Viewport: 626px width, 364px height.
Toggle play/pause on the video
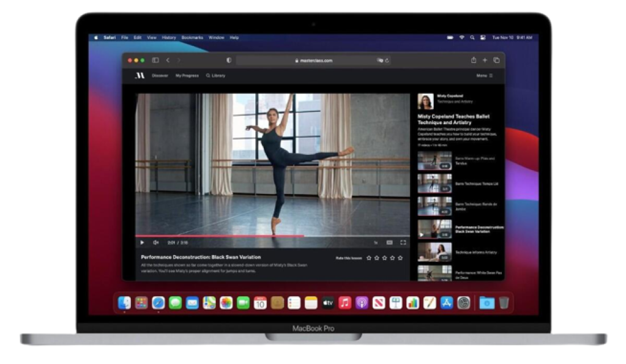pyautogui.click(x=143, y=241)
